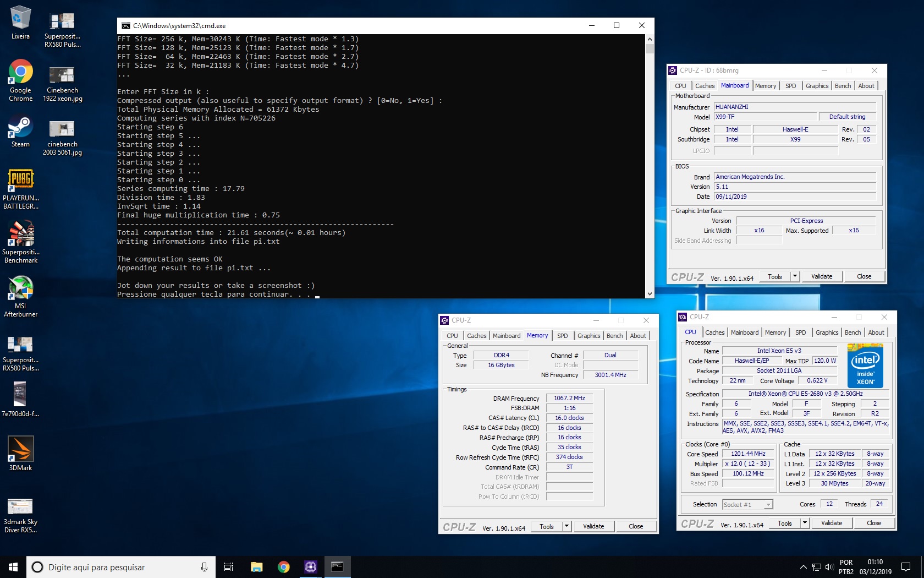Launch PLAYERUNKNOWN'S BATTLEGROUNDS shortcut
The width and height of the screenshot is (924, 578).
click(x=21, y=189)
